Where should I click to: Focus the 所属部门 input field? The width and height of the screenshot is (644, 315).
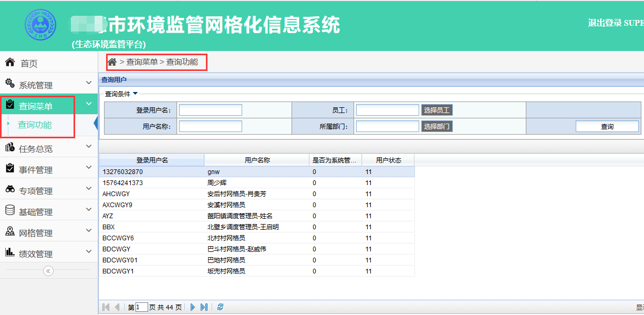point(388,126)
